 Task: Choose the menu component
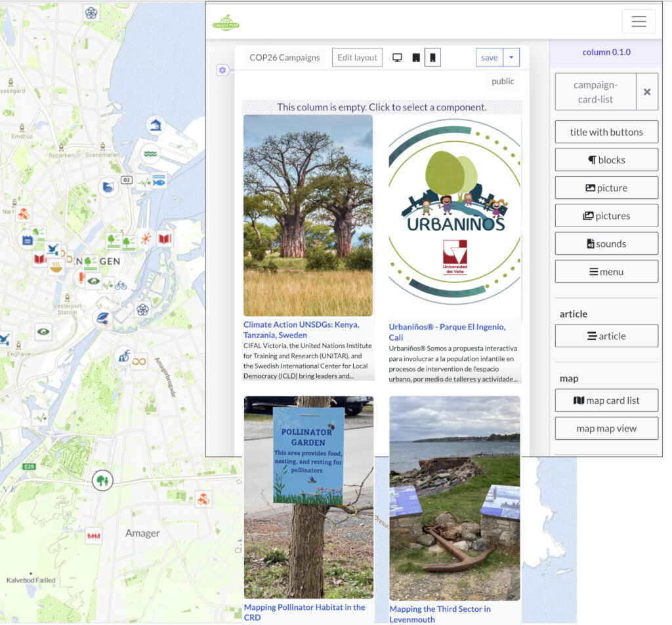click(x=606, y=271)
